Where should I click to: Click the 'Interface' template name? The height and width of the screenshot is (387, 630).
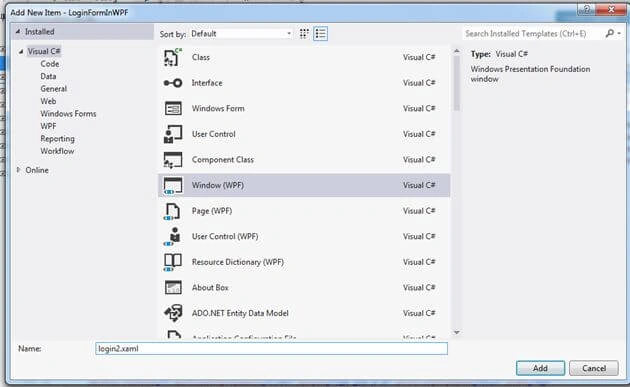(x=207, y=83)
